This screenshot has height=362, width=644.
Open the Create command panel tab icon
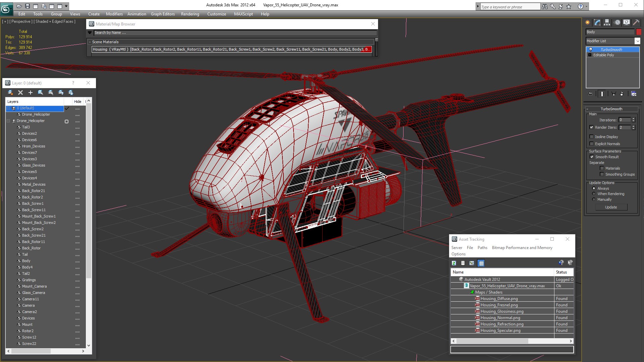(x=588, y=22)
